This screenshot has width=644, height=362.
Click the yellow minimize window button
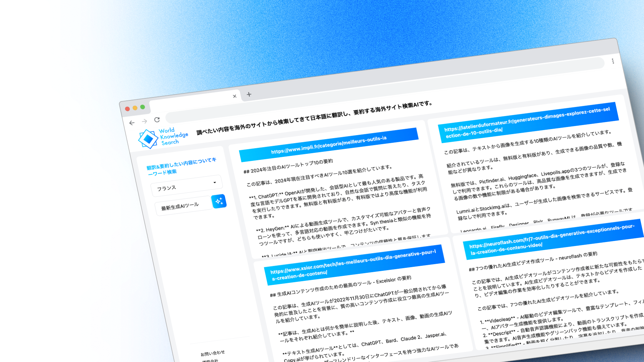point(135,108)
